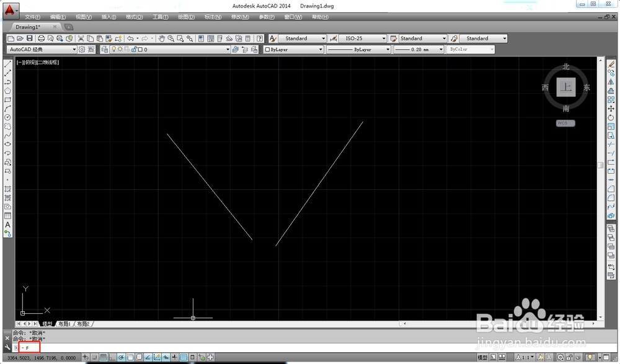Screen dimensions: 620x364
Task: Undo the last action
Action: coord(130,38)
